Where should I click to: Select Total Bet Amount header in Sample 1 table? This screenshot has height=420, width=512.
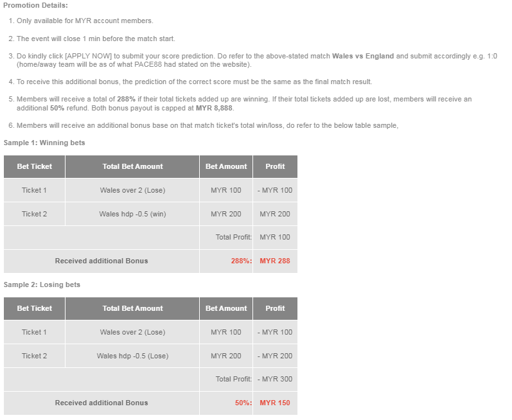pos(132,166)
